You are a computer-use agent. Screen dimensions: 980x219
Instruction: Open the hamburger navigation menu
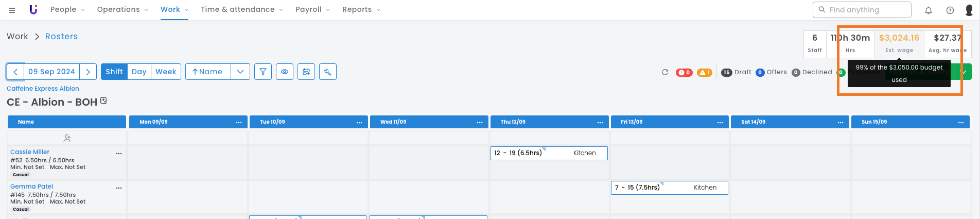[12, 10]
